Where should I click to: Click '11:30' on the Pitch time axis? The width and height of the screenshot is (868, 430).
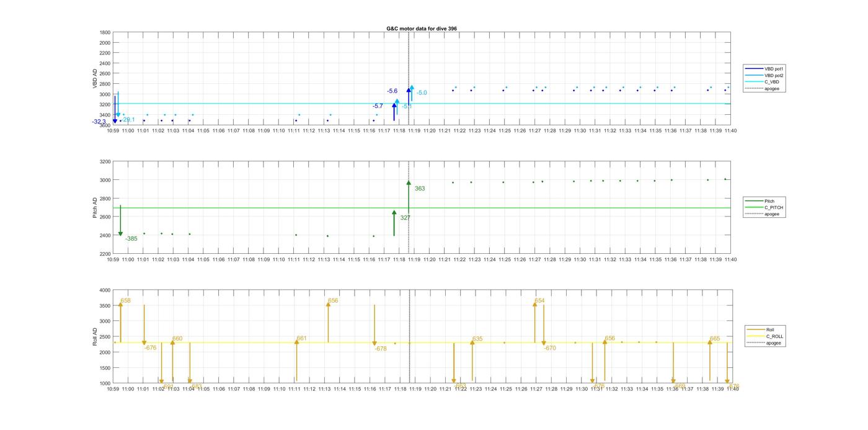580,259
